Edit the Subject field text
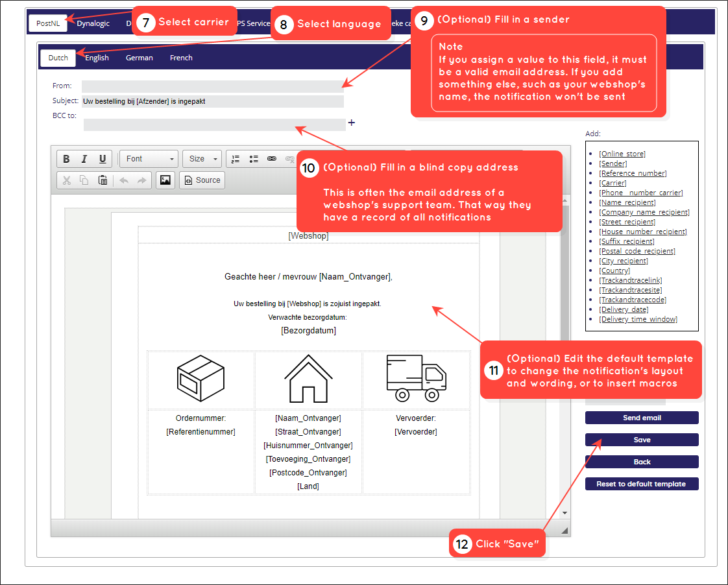Image resolution: width=728 pixels, height=585 pixels. pos(213,101)
